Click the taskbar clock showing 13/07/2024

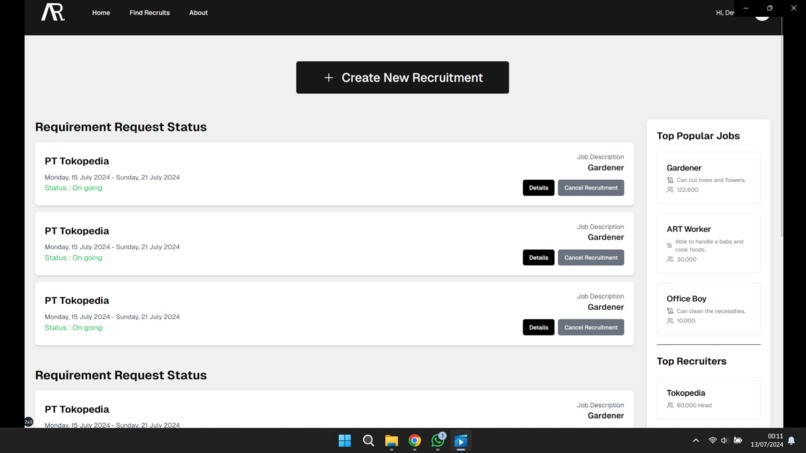767,441
